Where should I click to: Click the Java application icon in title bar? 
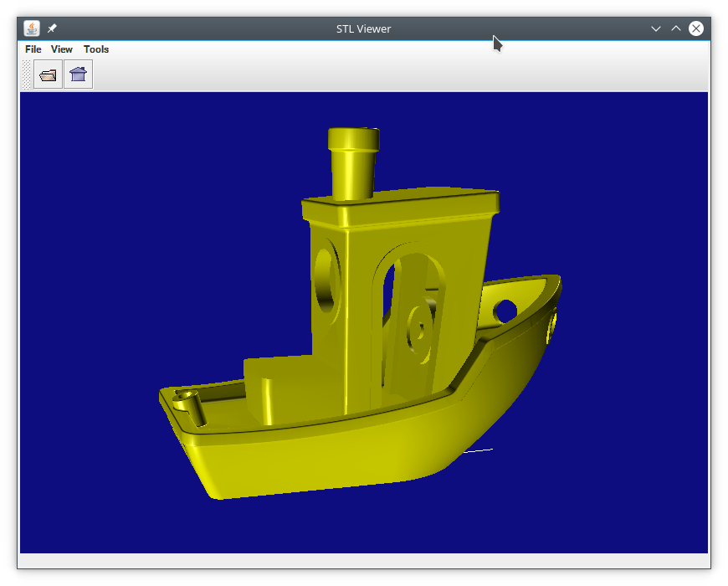point(32,28)
